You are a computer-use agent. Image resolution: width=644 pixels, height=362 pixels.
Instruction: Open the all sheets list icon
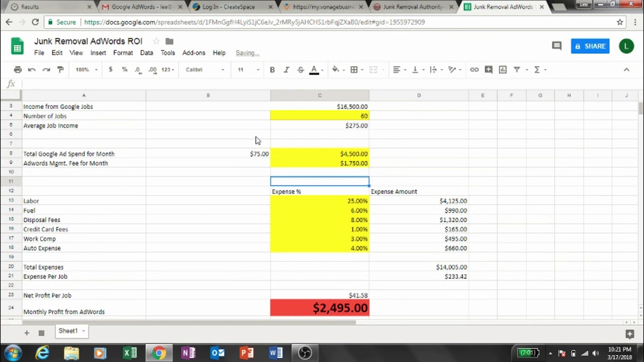click(41, 333)
